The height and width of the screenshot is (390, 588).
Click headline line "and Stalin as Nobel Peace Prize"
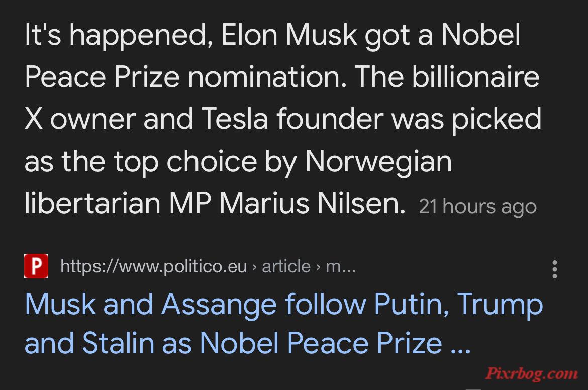[234, 343]
